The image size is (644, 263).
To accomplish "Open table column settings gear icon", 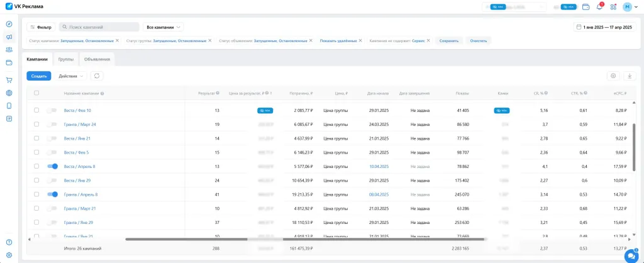I will 613,76.
